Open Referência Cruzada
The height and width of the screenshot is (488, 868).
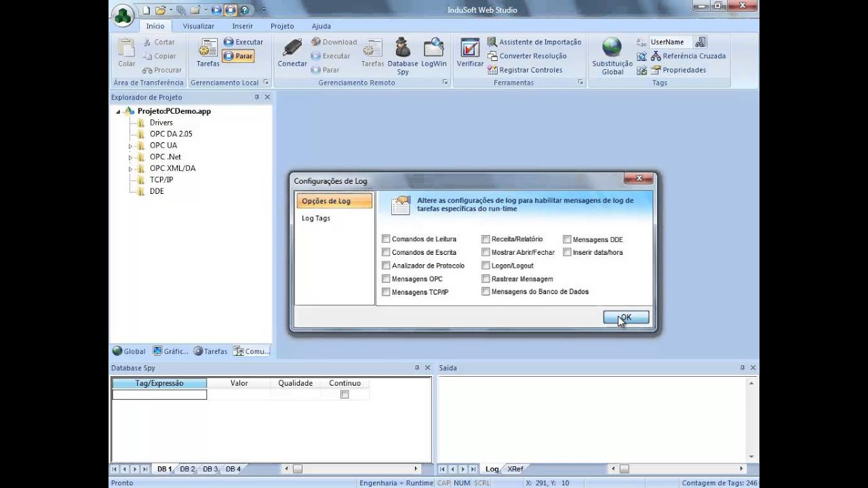688,56
